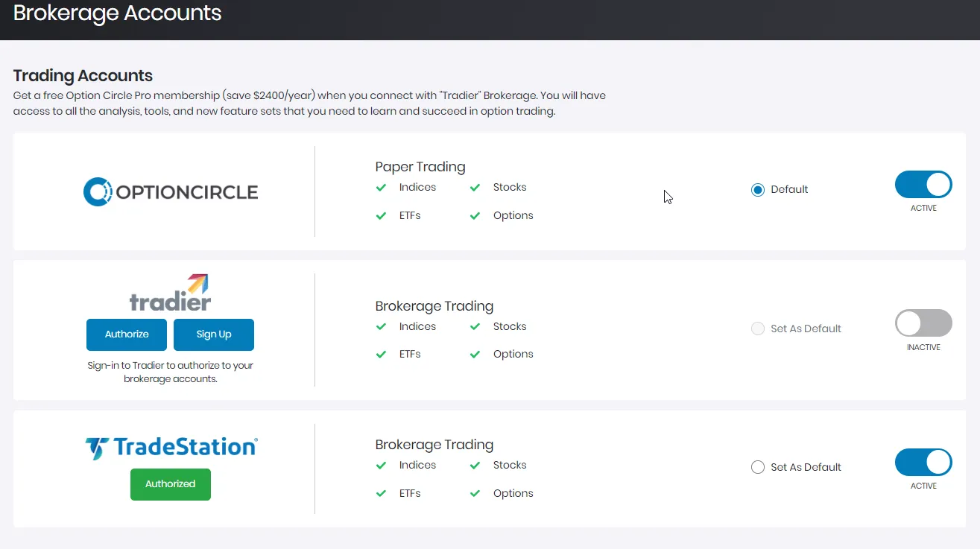This screenshot has height=549, width=980.
Task: Click the Brokerage Accounts page title
Action: point(118,13)
